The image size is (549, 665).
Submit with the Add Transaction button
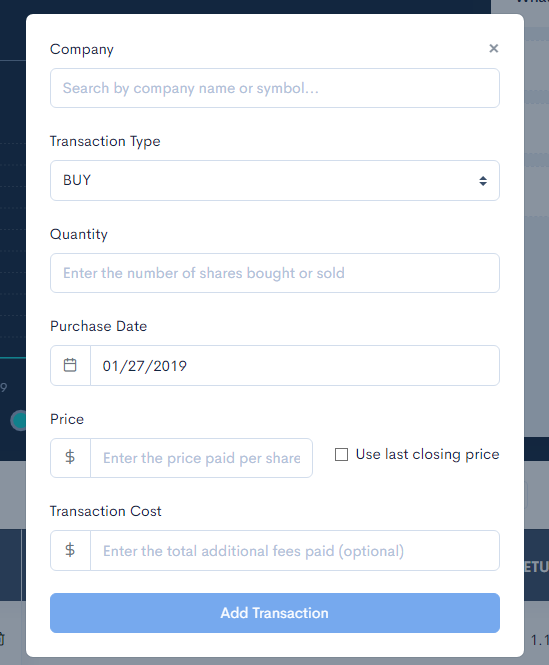click(275, 613)
